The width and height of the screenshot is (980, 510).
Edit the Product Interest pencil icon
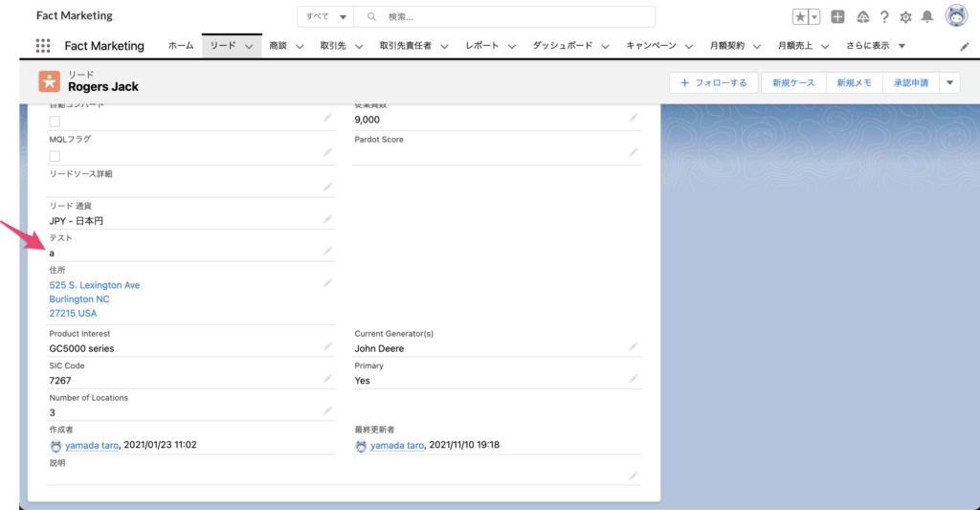(327, 347)
